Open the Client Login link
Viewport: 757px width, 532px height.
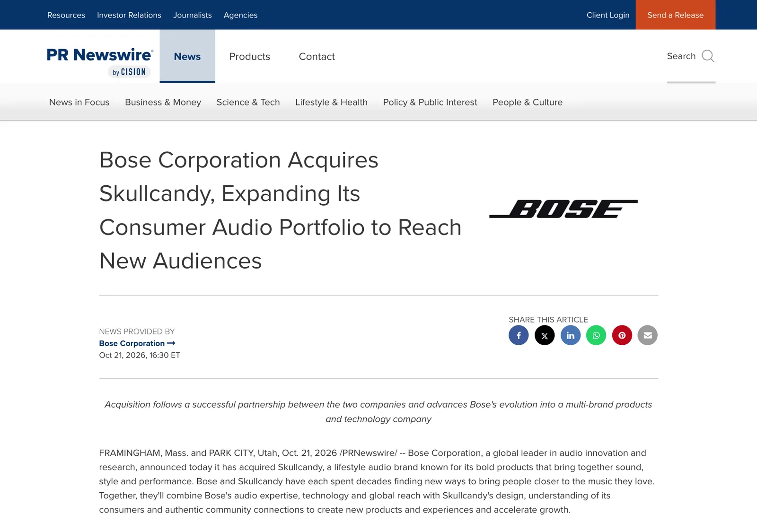pyautogui.click(x=608, y=15)
